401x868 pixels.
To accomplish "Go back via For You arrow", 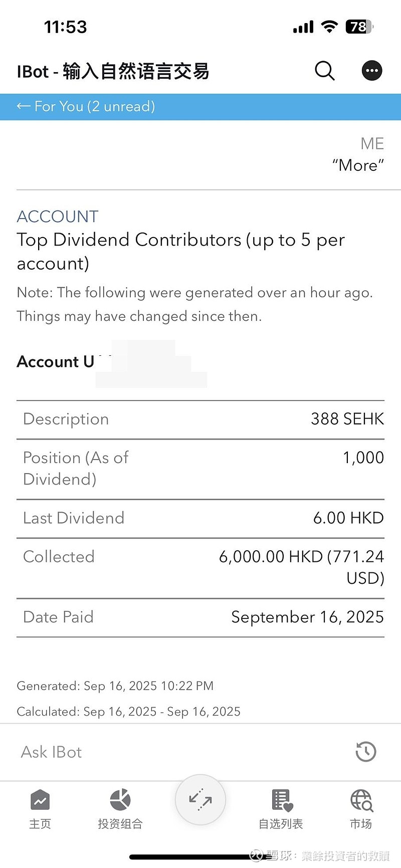I will click(24, 106).
